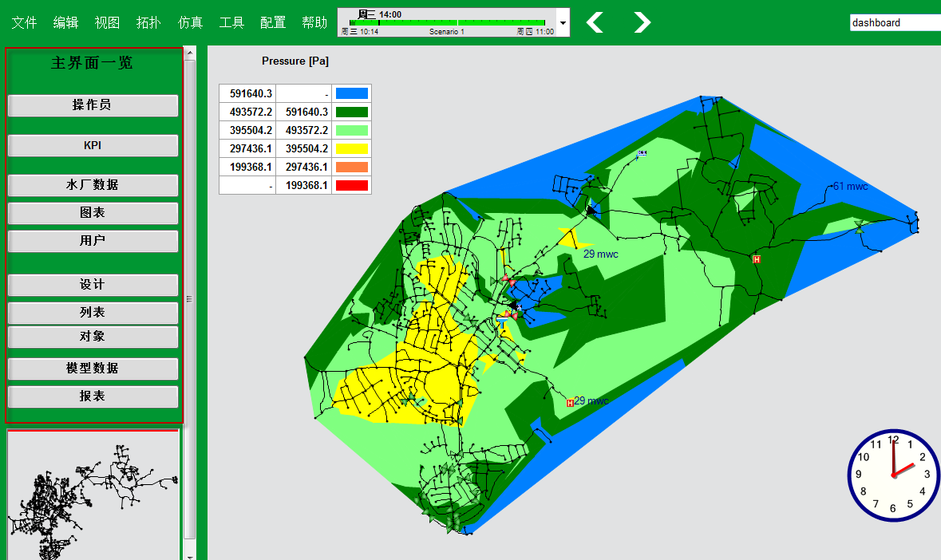Viewport: 941px width, 560px height.
Task: Click the next (right arrow) navigation icon
Action: point(642,22)
